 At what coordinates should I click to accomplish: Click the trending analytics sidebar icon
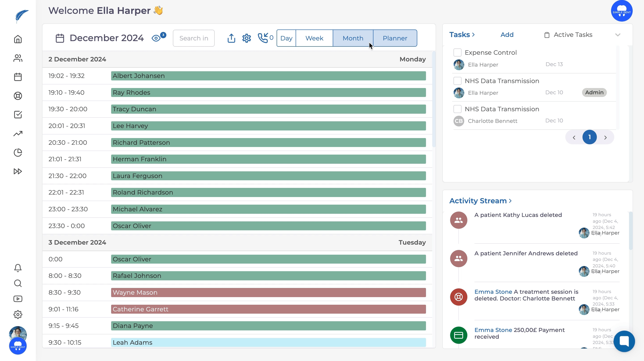[18, 134]
